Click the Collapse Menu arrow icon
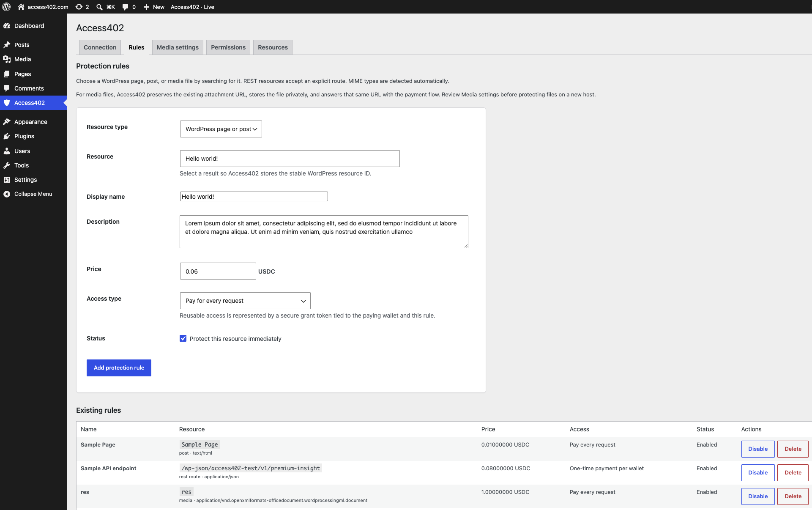This screenshot has width=812, height=510. point(7,194)
